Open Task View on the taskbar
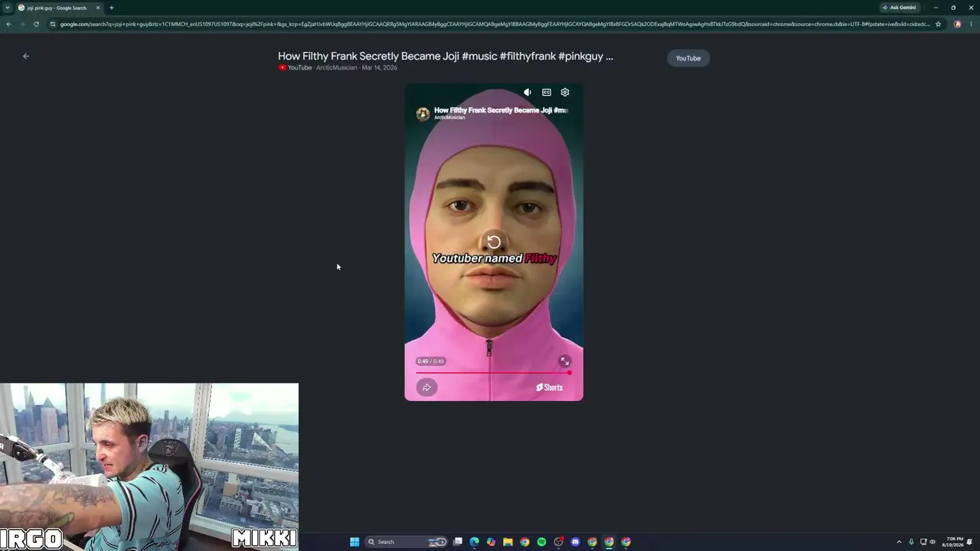This screenshot has width=980, height=551. [x=458, y=542]
